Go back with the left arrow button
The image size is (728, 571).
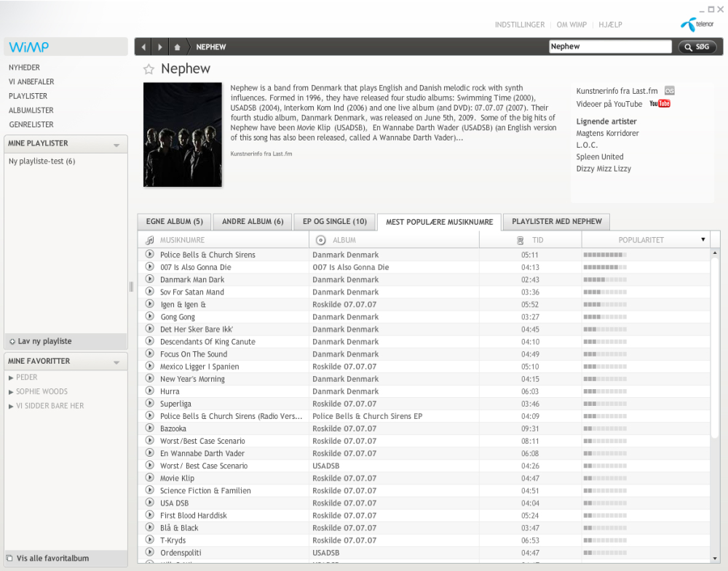pos(143,47)
